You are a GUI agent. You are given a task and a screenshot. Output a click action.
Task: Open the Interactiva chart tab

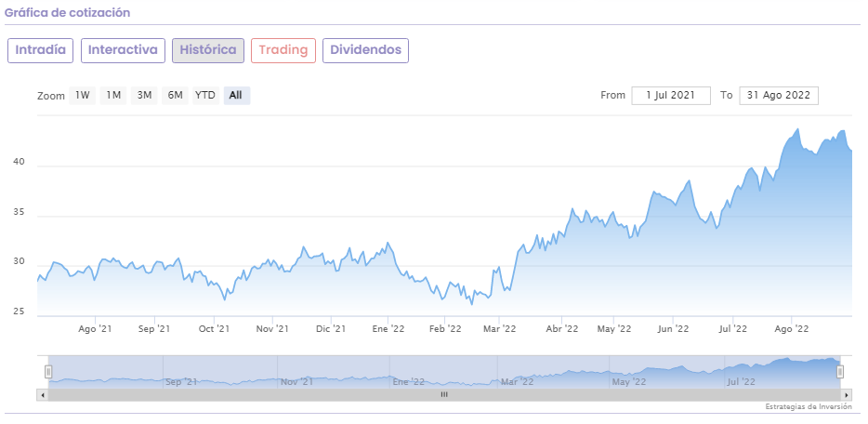123,50
